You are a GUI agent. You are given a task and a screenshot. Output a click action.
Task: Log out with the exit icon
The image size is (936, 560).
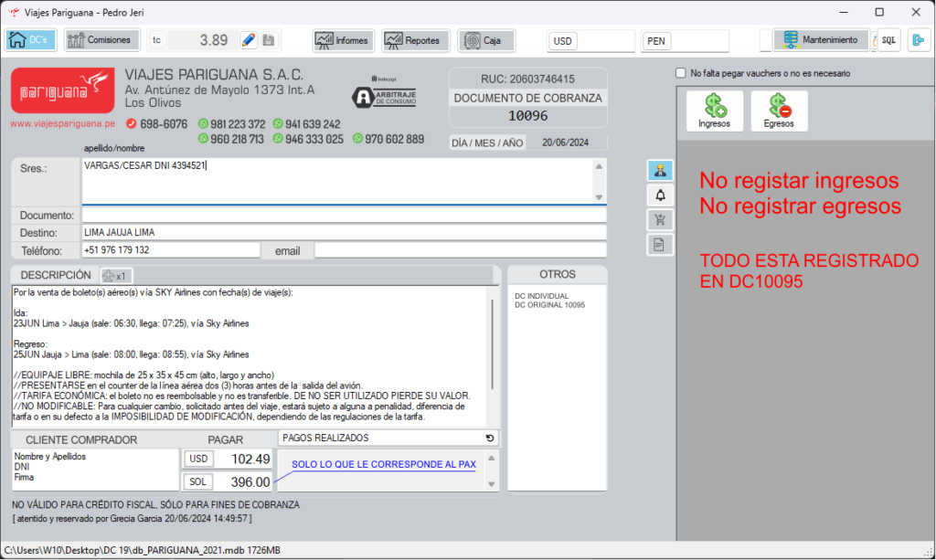[x=919, y=40]
